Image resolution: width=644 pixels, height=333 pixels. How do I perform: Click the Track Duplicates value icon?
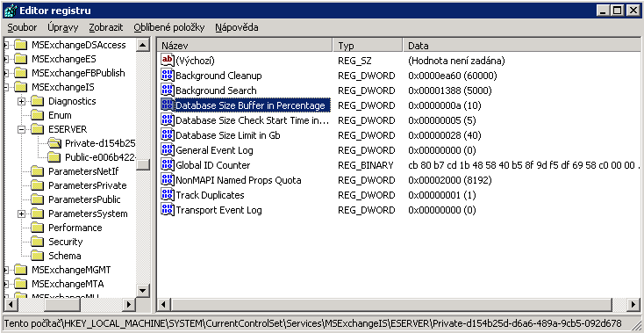click(168, 194)
